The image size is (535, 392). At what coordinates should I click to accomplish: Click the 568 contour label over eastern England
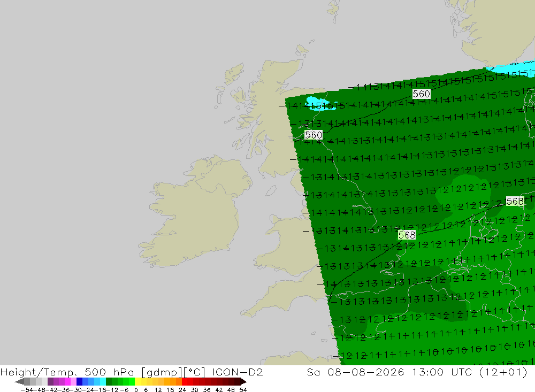point(407,235)
